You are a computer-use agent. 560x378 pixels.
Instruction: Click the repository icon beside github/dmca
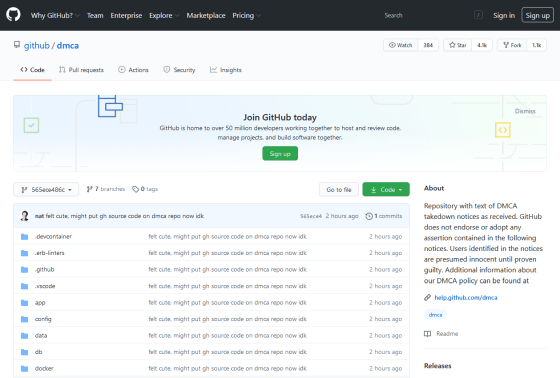click(x=17, y=45)
